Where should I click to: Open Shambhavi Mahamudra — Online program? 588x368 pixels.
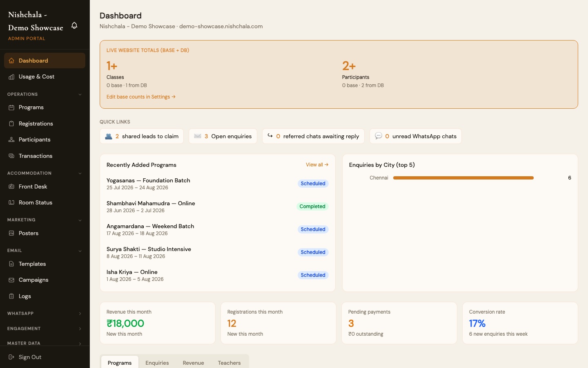218,206
